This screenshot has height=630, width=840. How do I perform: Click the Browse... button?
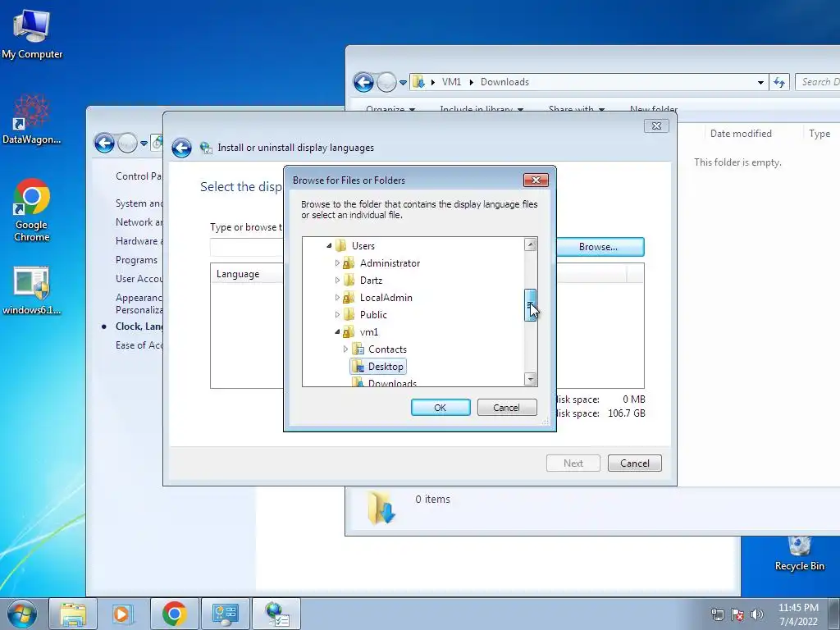pyautogui.click(x=598, y=247)
